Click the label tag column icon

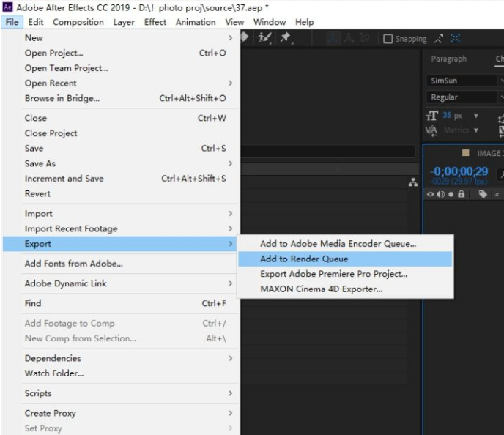(x=483, y=194)
